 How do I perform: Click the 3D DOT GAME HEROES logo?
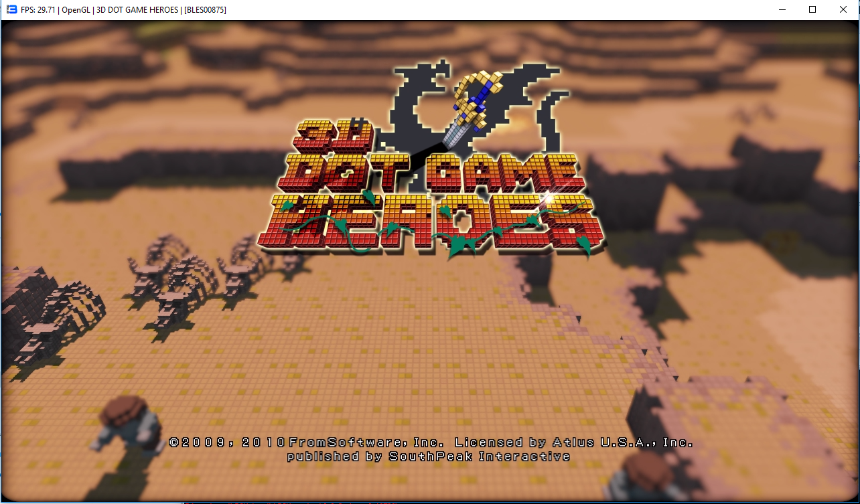tap(431, 159)
